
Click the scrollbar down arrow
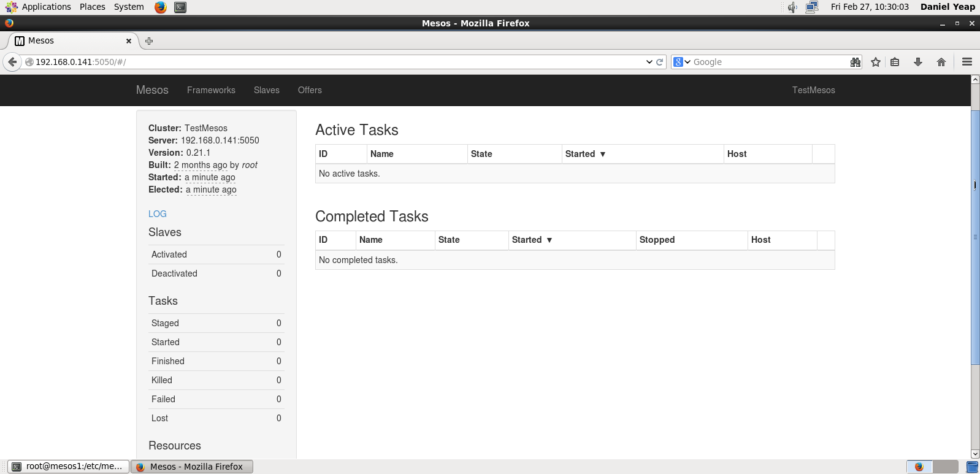pyautogui.click(x=975, y=454)
